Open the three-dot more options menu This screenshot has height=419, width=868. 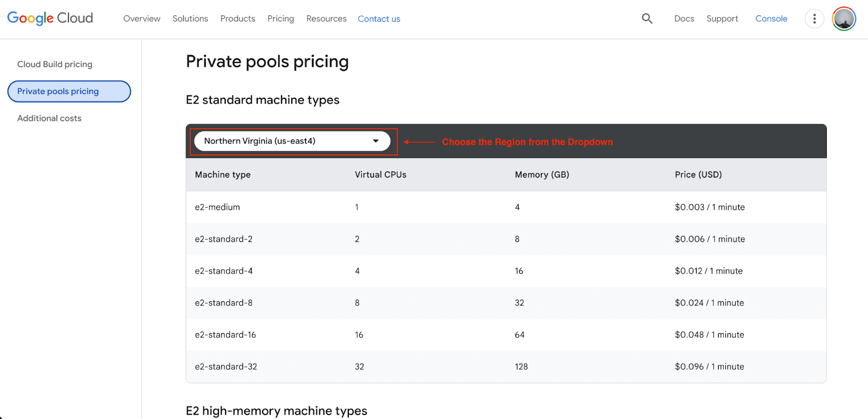(814, 19)
